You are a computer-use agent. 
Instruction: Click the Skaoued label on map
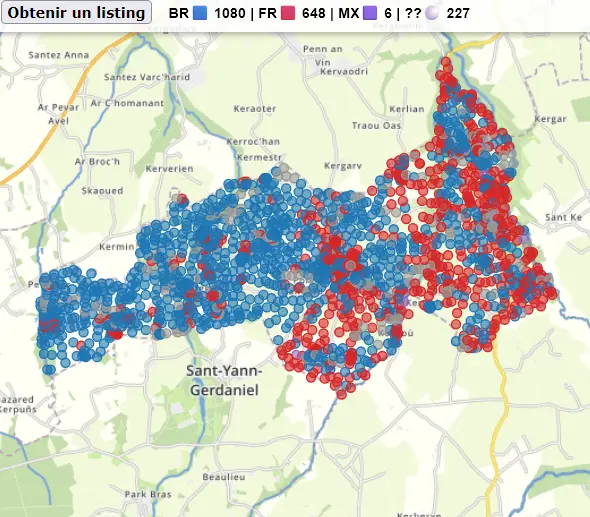102,191
